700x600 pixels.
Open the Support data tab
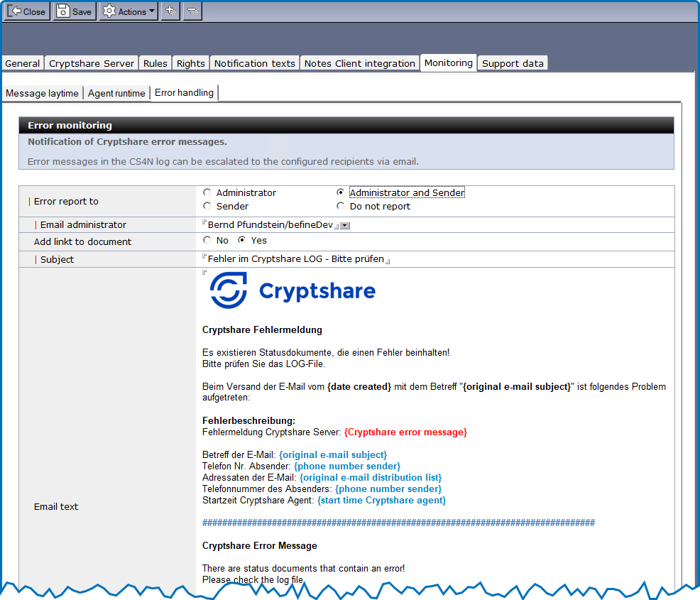tap(513, 63)
